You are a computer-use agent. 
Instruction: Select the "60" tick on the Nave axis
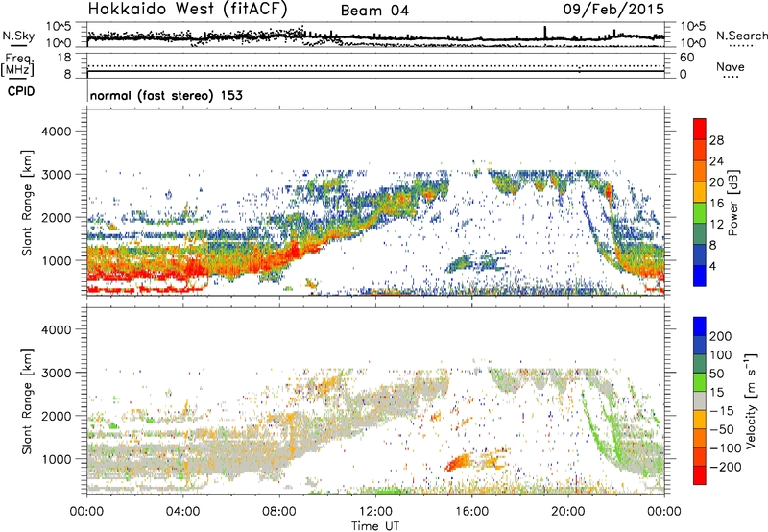686,58
